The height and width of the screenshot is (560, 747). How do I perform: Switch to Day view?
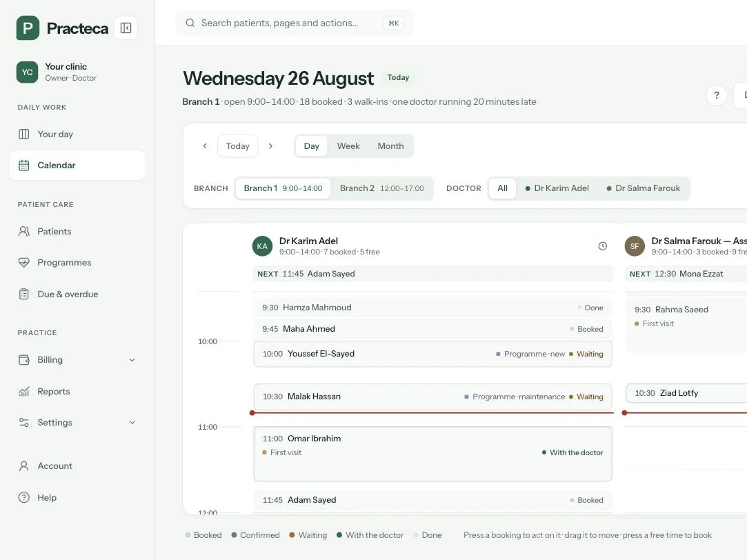(312, 146)
